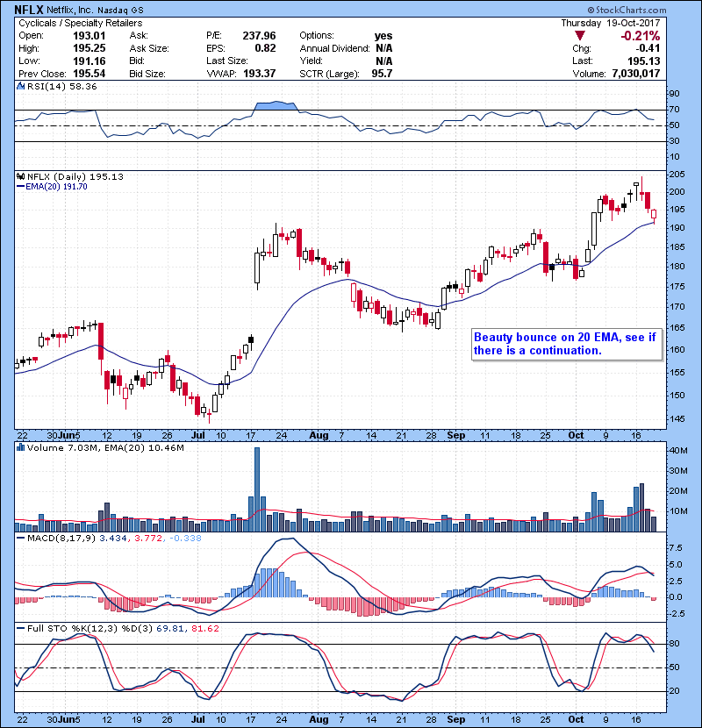702x728 pixels.
Task: Select the Low value 191.16
Action: click(x=90, y=61)
